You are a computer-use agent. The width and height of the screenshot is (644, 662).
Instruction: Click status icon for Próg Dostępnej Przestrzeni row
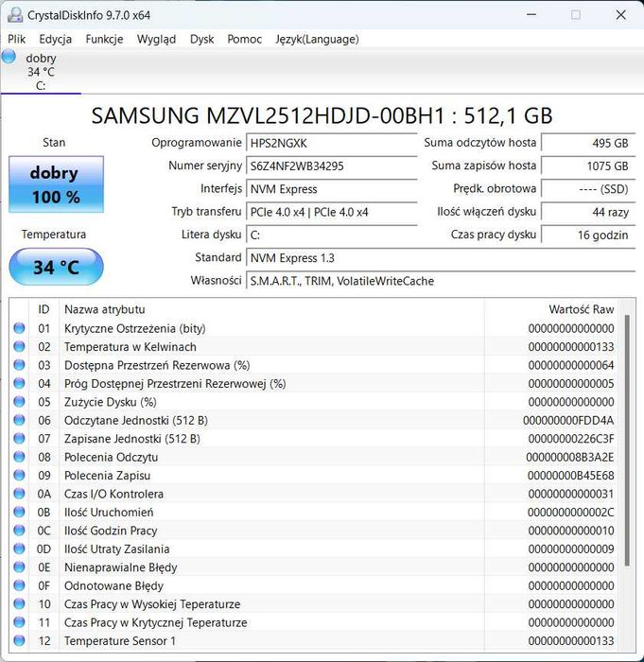(19, 383)
